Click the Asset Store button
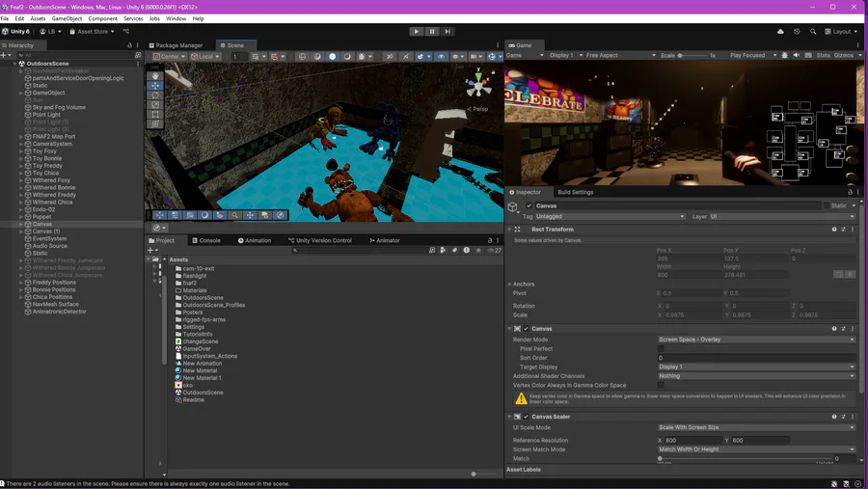The width and height of the screenshot is (868, 489). point(92,32)
